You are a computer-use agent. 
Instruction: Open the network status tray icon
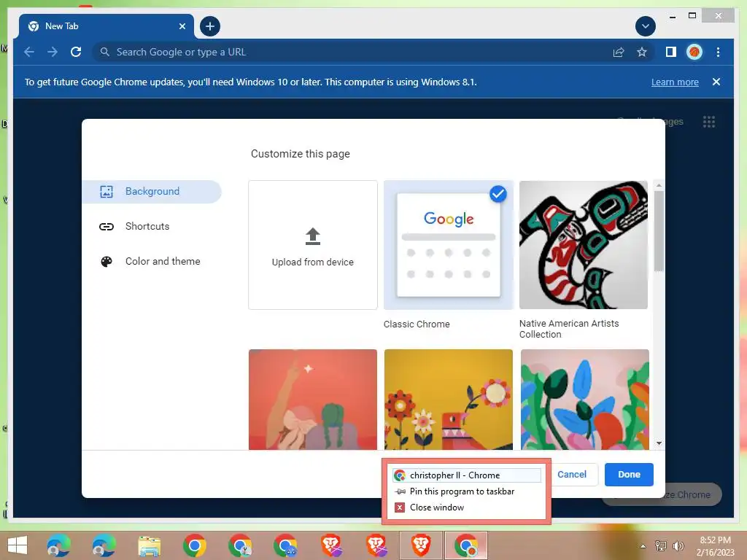coord(661,546)
